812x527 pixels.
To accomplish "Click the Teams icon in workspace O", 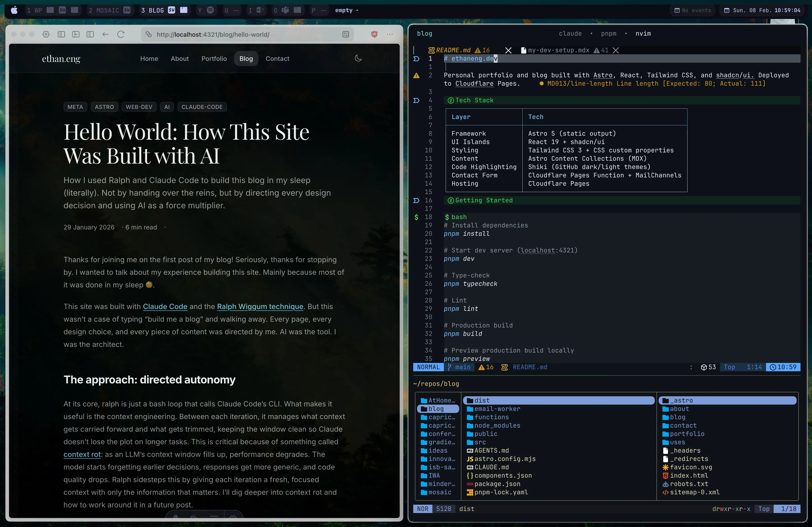I will [285, 10].
